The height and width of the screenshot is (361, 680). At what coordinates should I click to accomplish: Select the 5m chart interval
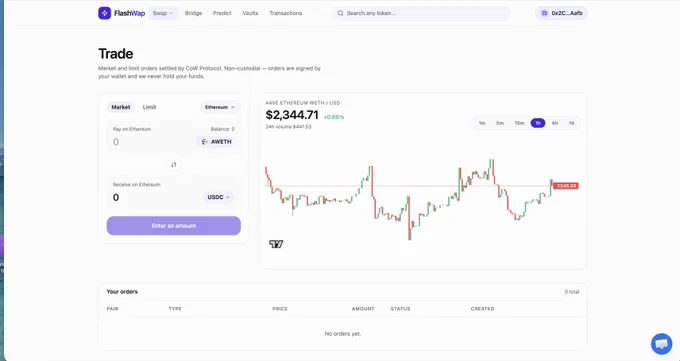tap(500, 123)
